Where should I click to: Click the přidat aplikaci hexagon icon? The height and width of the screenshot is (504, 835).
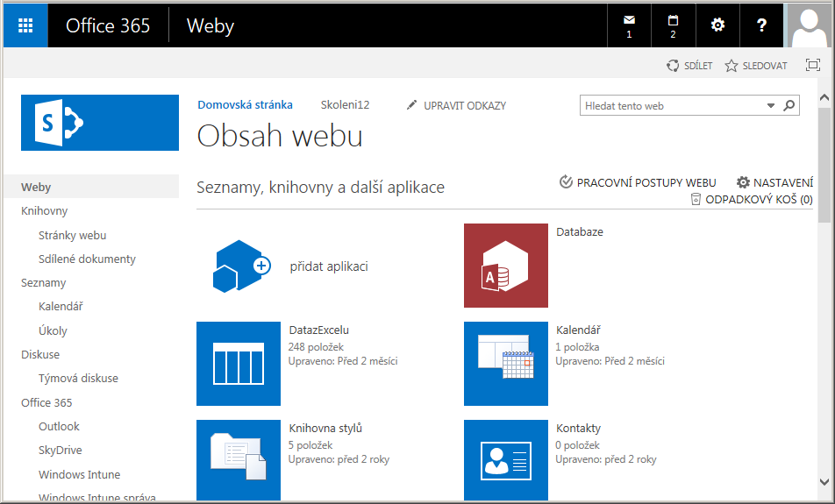241,266
